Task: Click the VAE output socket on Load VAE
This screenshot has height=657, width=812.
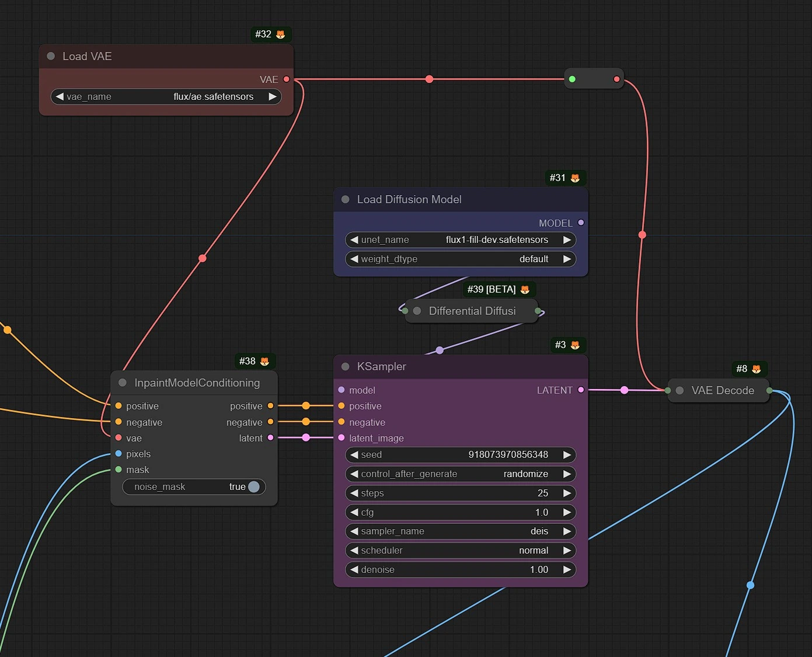Action: (x=286, y=79)
